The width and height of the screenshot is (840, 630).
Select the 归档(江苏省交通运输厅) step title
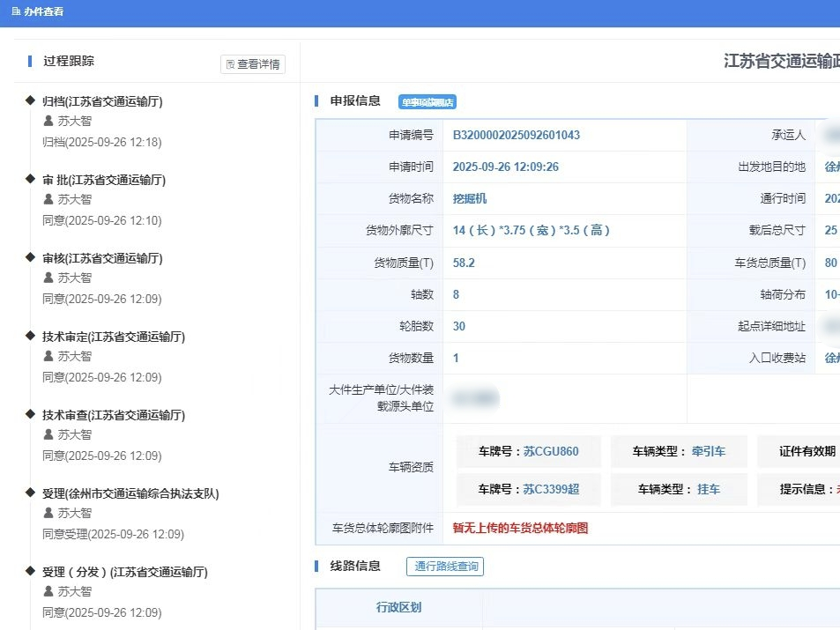coord(102,101)
